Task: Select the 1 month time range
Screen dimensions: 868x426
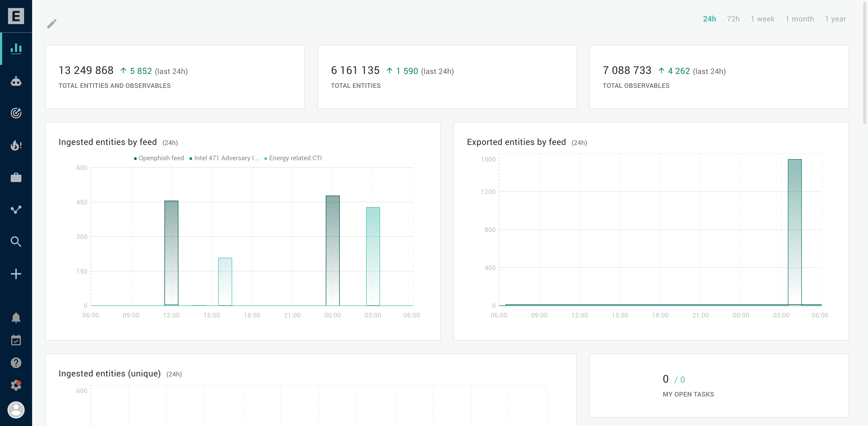Action: coord(799,19)
